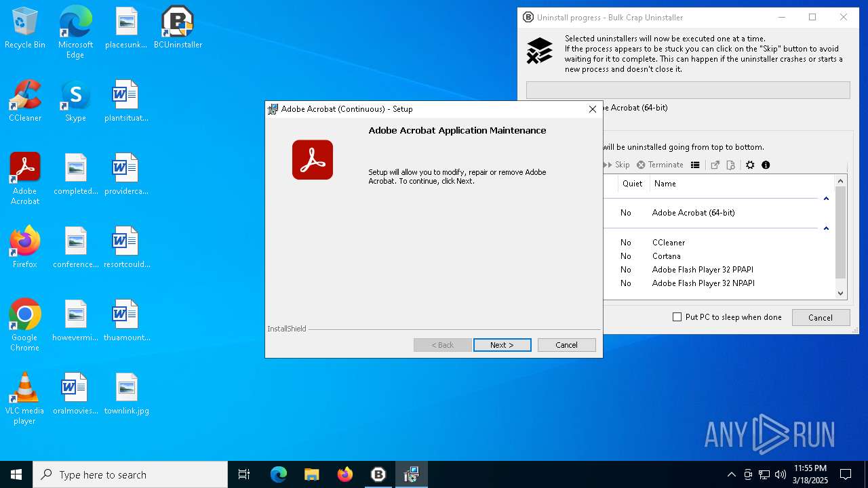
Task: Open the Windows Start menu
Action: (16, 474)
